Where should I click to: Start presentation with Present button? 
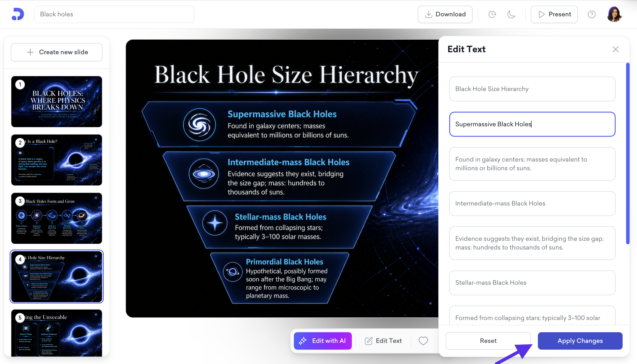pos(554,14)
